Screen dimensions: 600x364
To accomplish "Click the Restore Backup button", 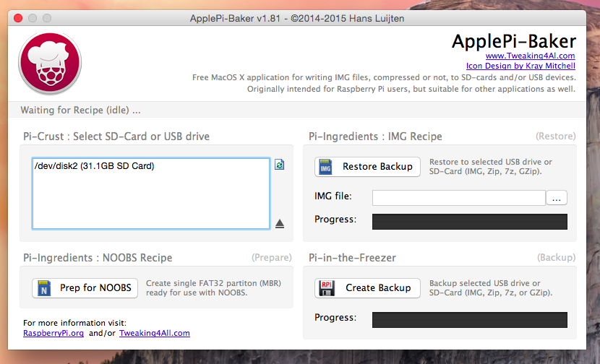I will click(367, 167).
